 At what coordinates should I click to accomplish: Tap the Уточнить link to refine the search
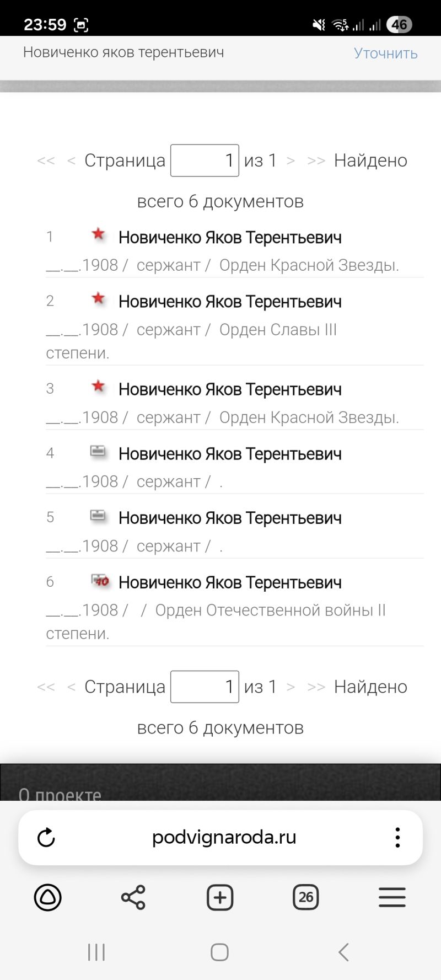coord(385,53)
